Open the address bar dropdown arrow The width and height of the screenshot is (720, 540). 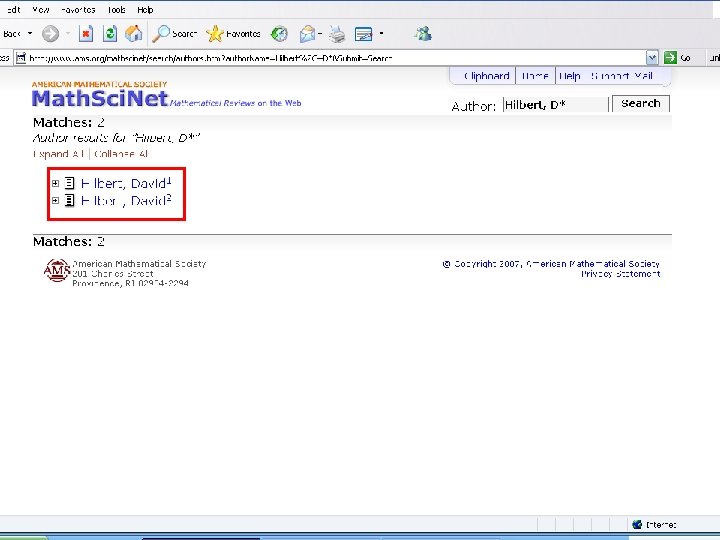652,57
